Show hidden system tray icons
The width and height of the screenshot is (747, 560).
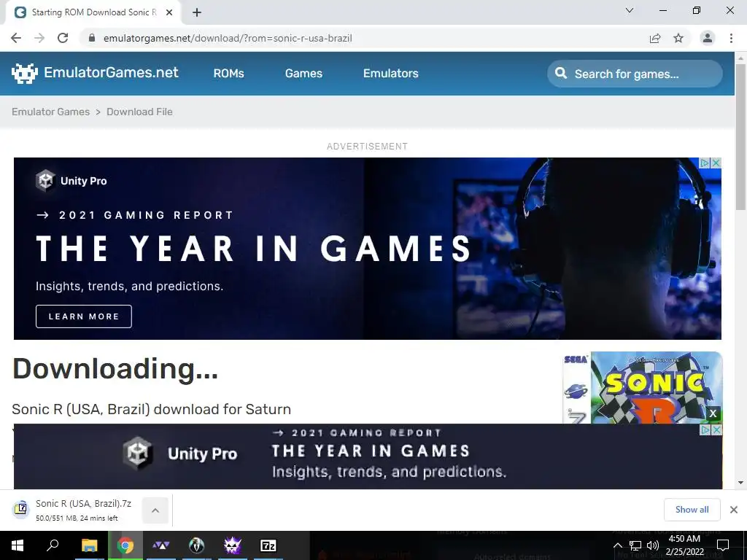pos(617,545)
